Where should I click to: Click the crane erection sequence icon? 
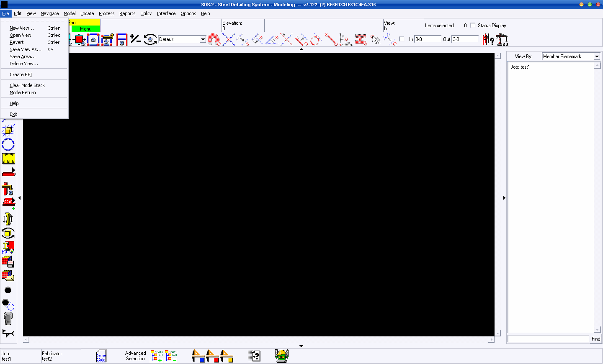[502, 39]
